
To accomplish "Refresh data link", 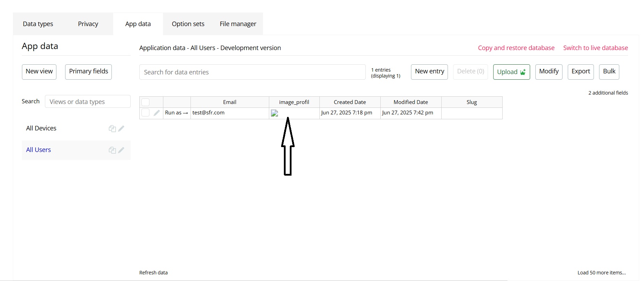I will point(153,273).
